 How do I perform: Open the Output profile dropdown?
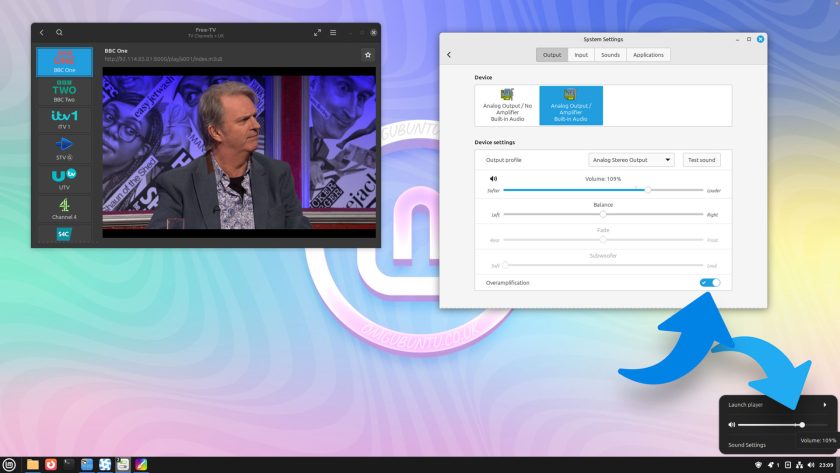(x=631, y=160)
